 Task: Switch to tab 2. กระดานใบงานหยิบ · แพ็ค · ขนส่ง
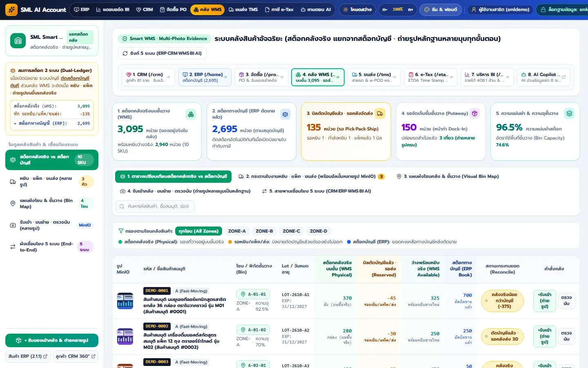[311, 176]
